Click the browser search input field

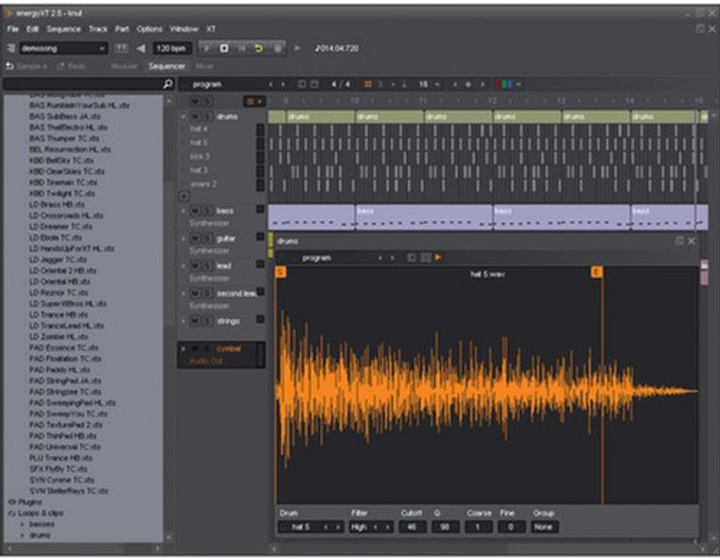(84, 84)
